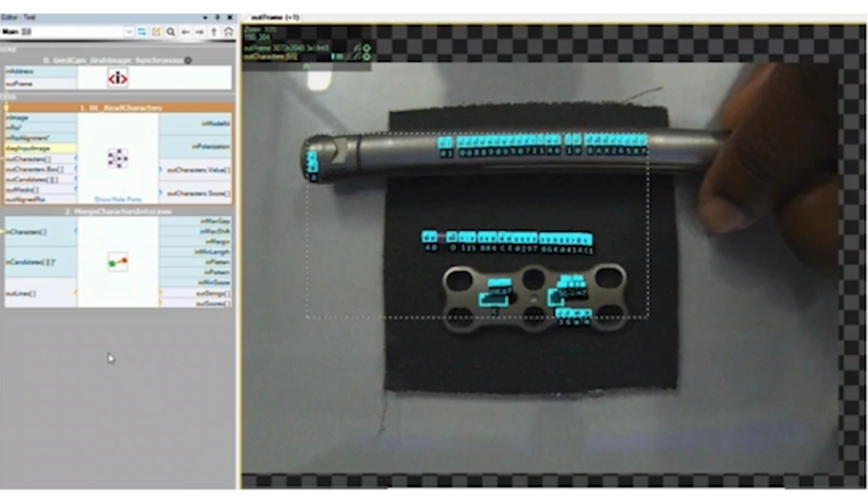Click the edit macrofilter pencil icon
868x499 pixels.
pyautogui.click(x=156, y=31)
